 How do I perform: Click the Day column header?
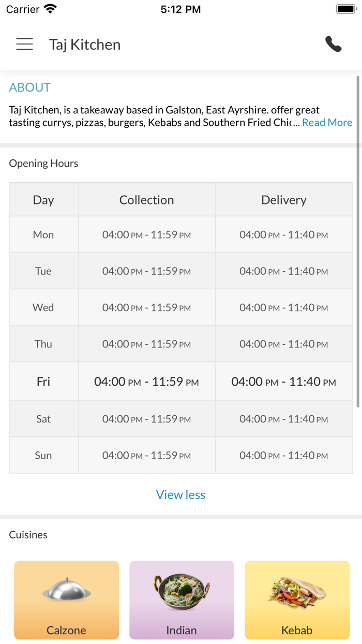click(43, 200)
